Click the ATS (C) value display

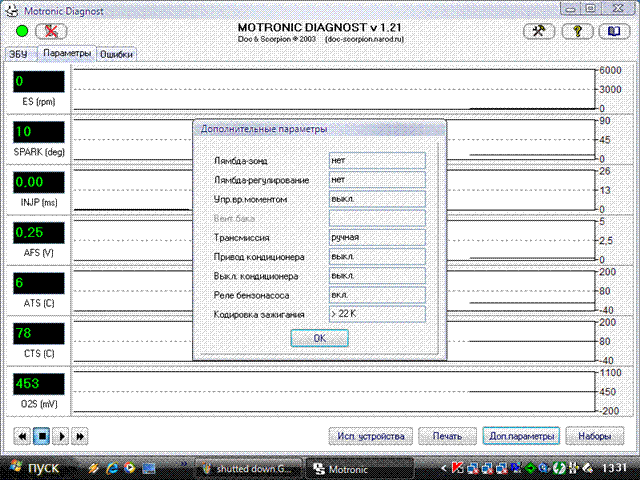pyautogui.click(x=39, y=283)
